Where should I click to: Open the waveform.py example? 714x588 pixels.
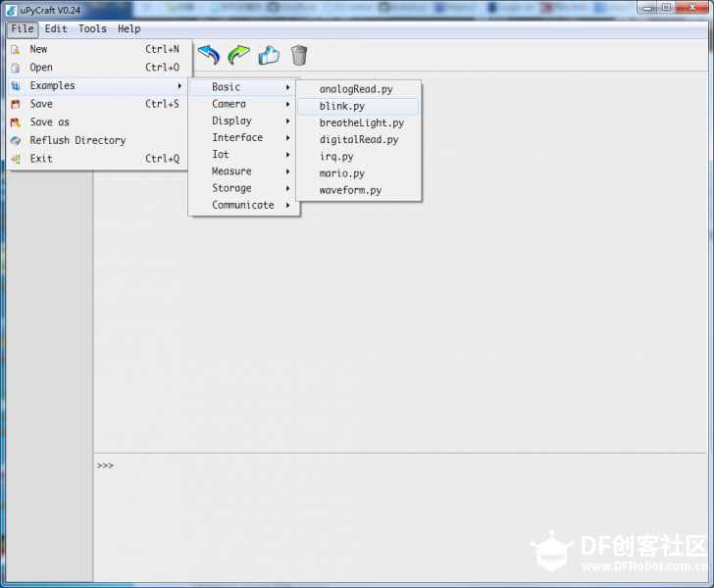tap(358, 190)
